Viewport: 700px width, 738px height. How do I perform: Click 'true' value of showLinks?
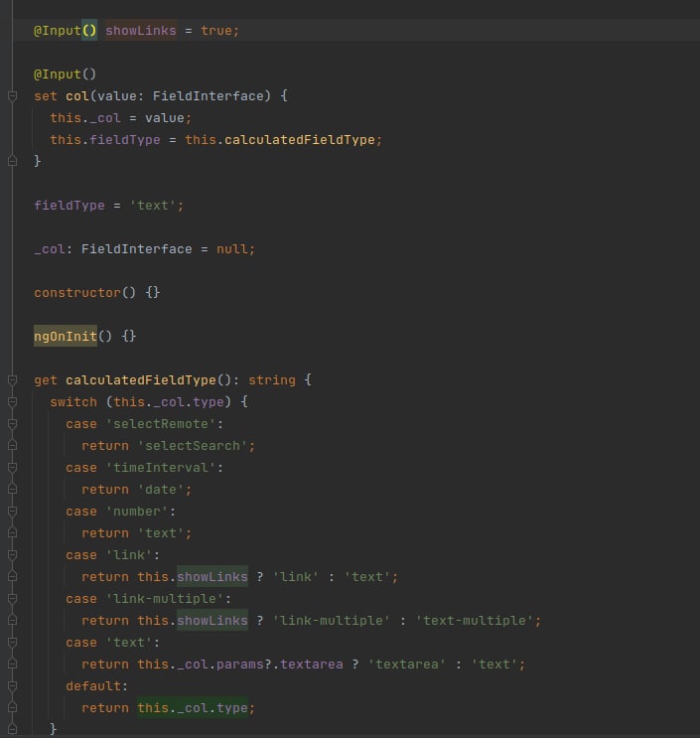215,31
